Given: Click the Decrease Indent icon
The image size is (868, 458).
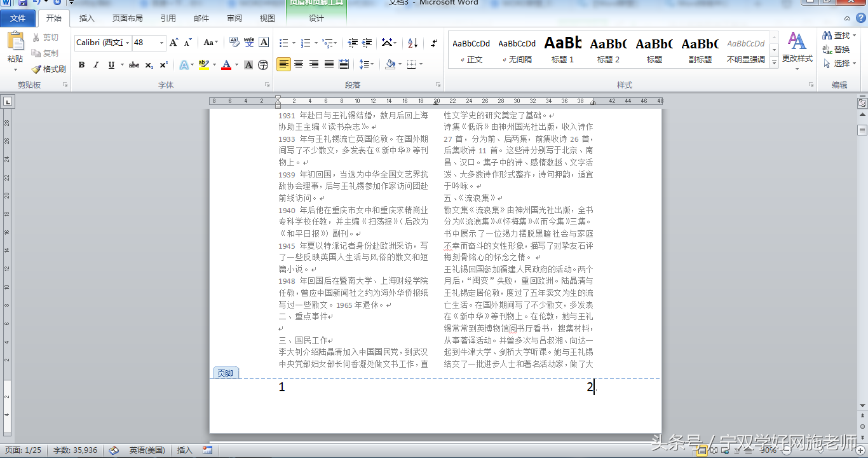Looking at the screenshot, I should [x=353, y=43].
